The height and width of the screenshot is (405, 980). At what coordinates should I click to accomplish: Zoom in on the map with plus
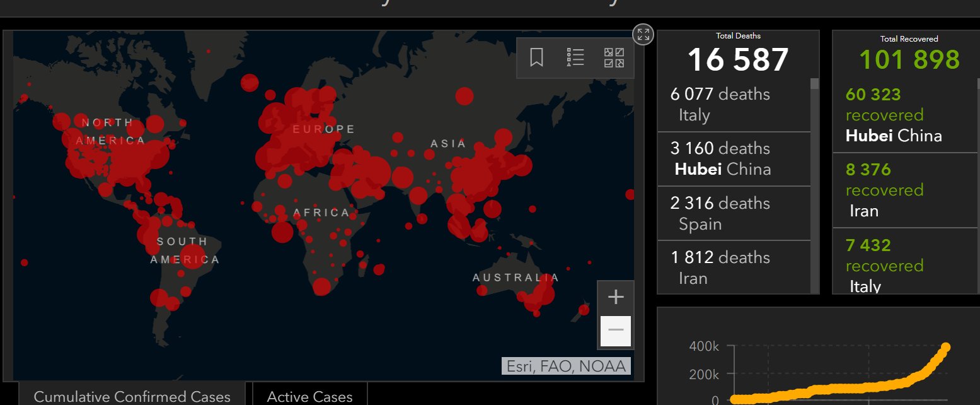(616, 297)
